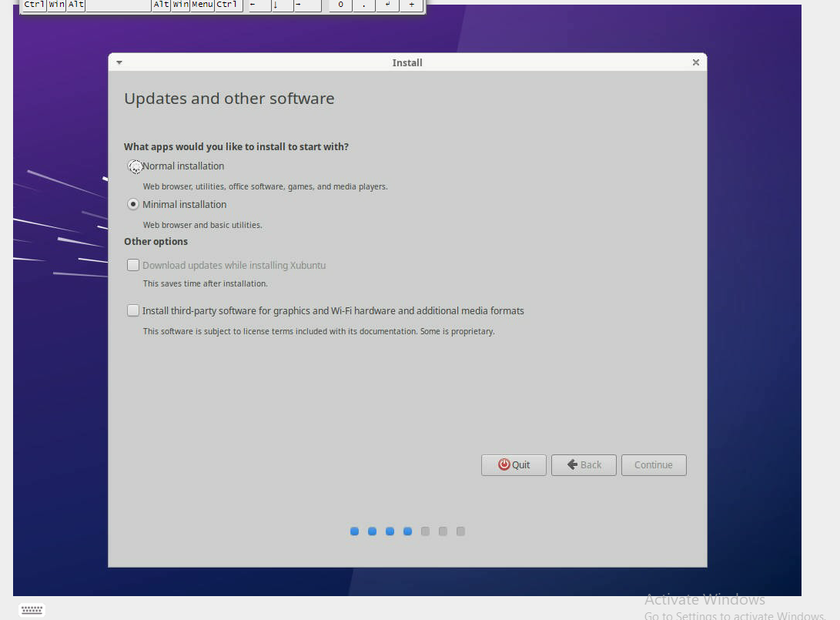This screenshot has height=620, width=840.
Task: Select the Normal installation radio button
Action: point(135,166)
